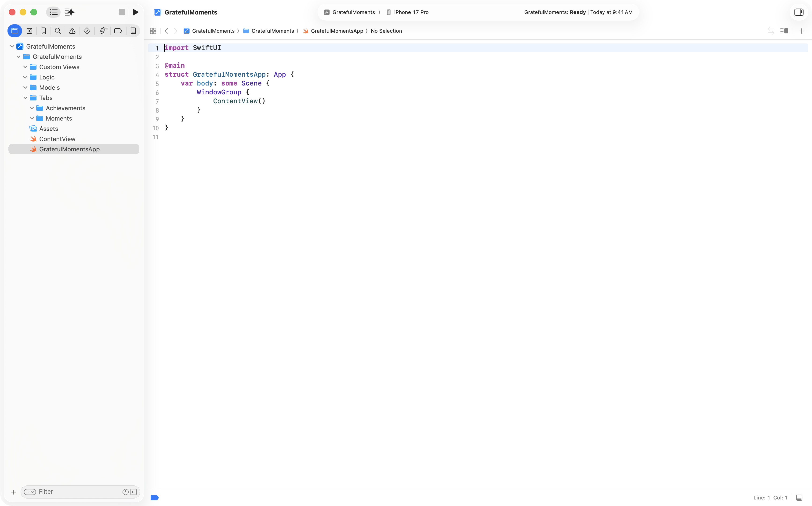
Task: Add a new file with plus button
Action: tap(13, 492)
